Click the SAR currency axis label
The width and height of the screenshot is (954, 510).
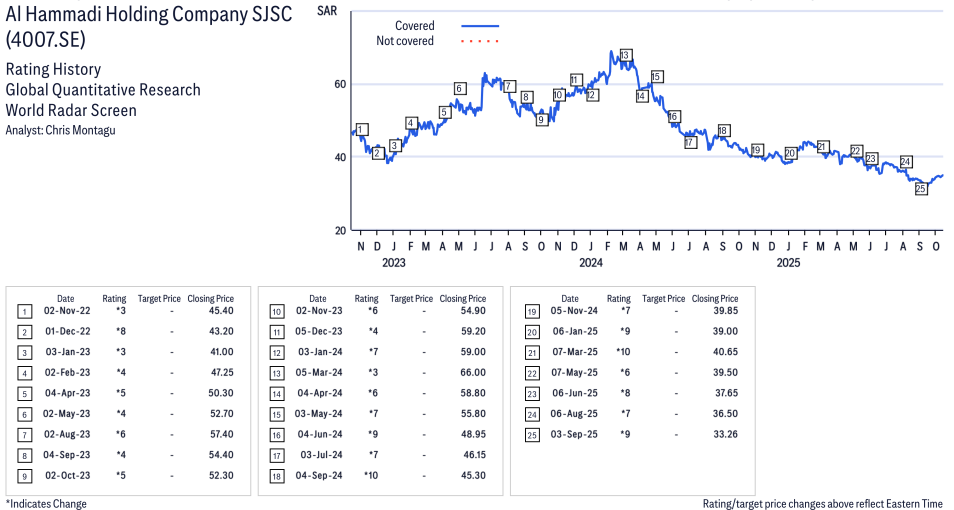[326, 10]
